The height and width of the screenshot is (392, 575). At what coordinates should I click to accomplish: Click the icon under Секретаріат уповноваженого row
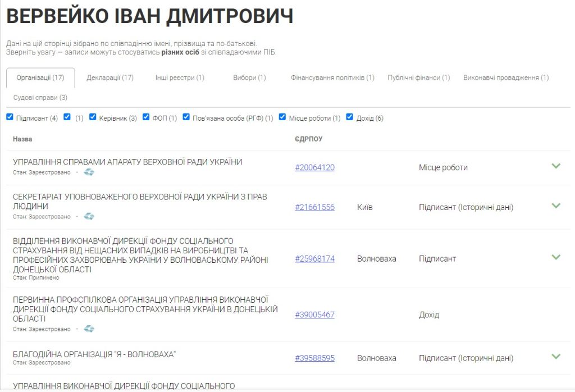click(89, 217)
